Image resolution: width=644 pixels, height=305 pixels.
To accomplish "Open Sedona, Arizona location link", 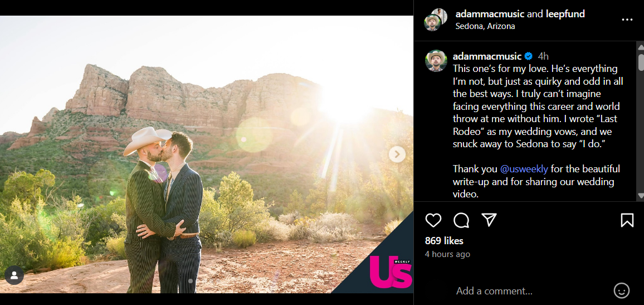I will [485, 26].
